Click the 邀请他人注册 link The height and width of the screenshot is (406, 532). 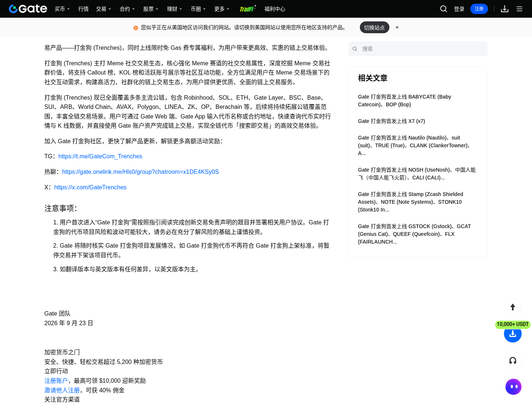pos(62,390)
